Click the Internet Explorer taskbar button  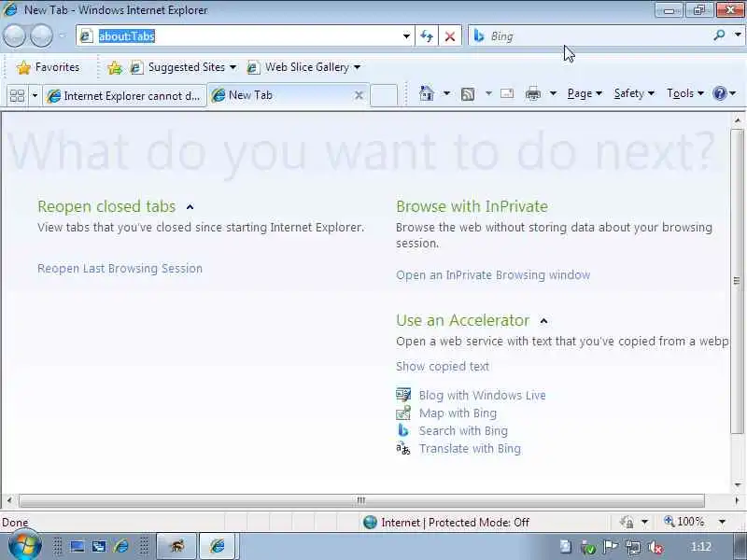(x=218, y=546)
